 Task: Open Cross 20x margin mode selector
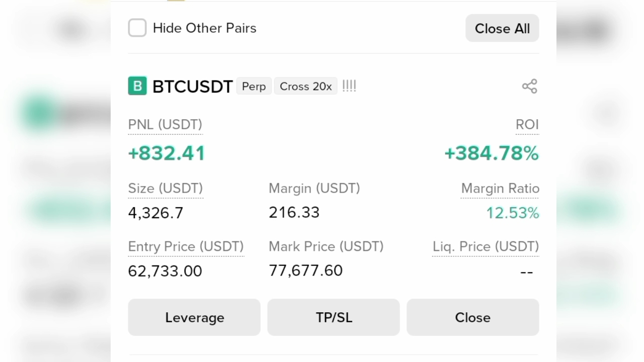[x=306, y=86]
